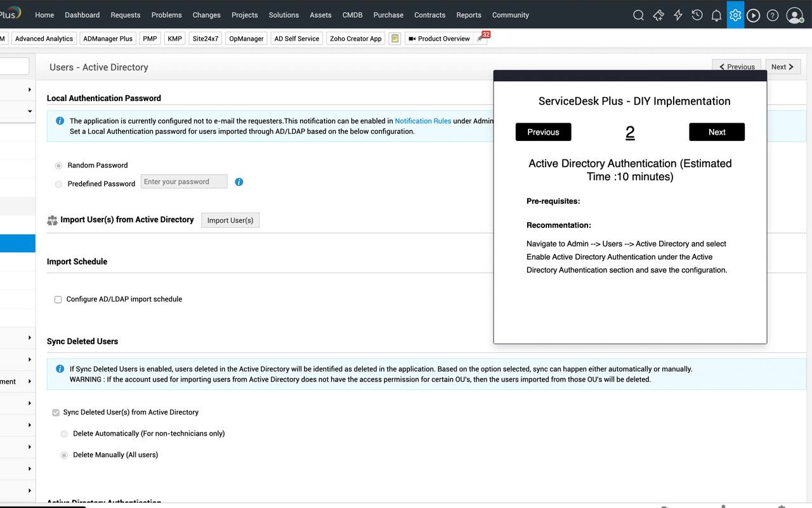812x508 pixels.
Task: Go to the Home tab
Action: tap(44, 15)
